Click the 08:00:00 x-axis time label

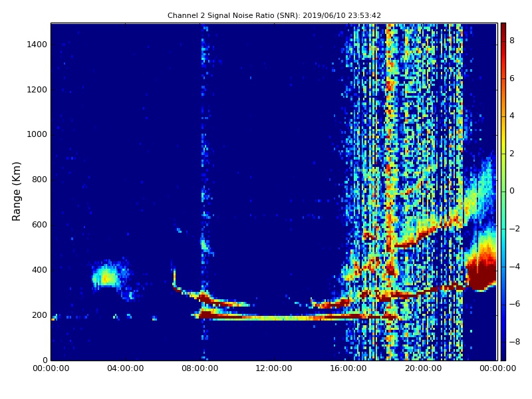(x=200, y=368)
